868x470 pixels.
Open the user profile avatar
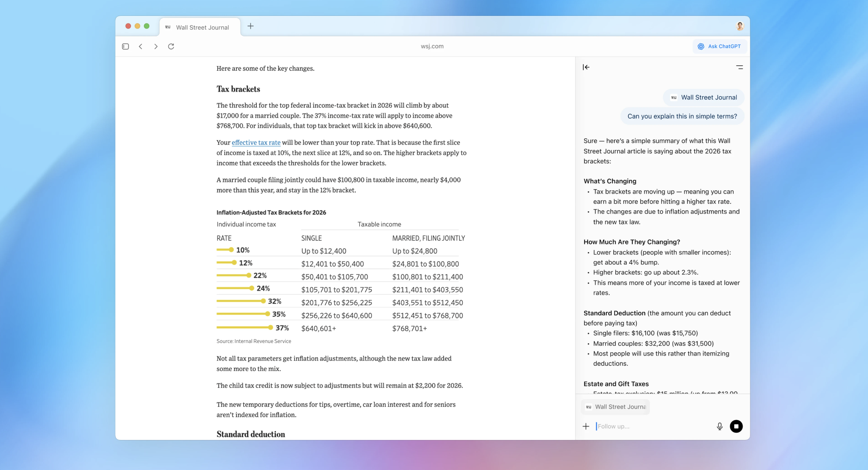(x=740, y=26)
